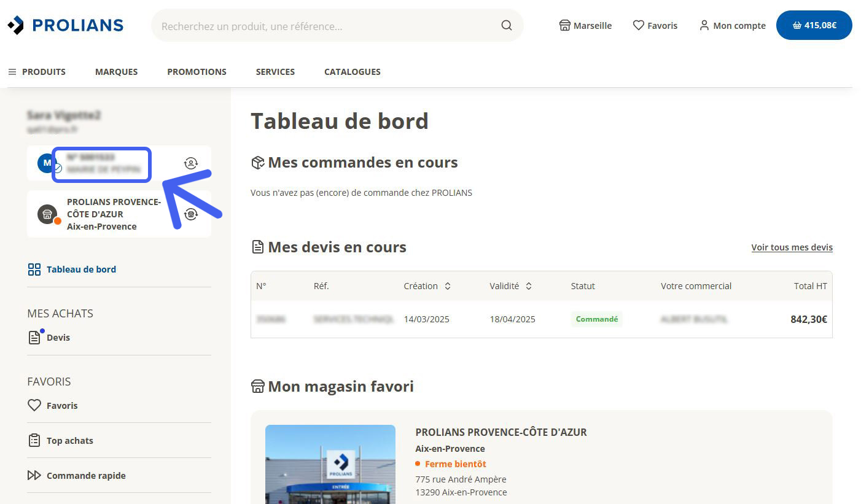Viewport: 861px width, 504px height.
Task: Click the Ferme bientôt status text
Action: 456,464
